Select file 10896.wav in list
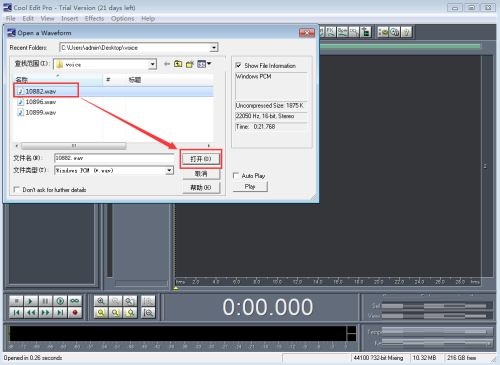The width and height of the screenshot is (500, 365). pos(113,102)
